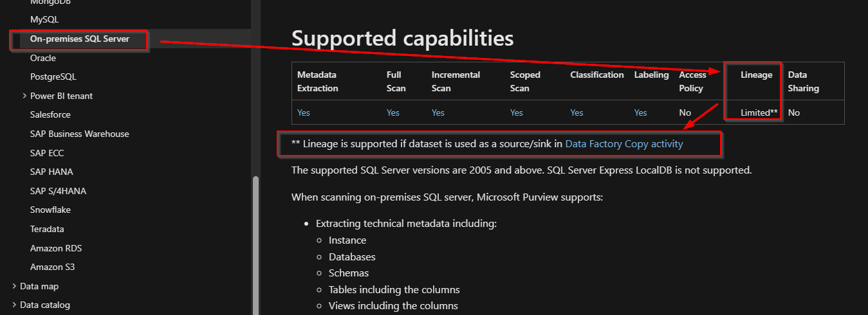Expand the Data map section

click(x=15, y=286)
